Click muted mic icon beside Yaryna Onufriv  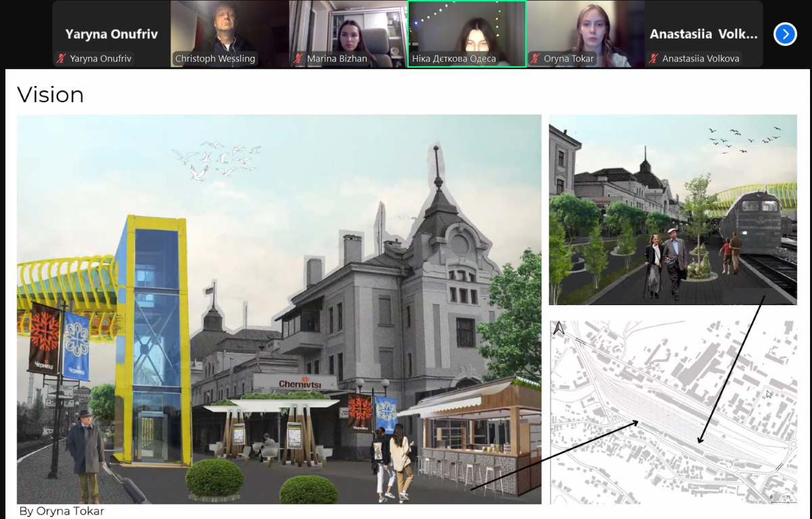62,59
